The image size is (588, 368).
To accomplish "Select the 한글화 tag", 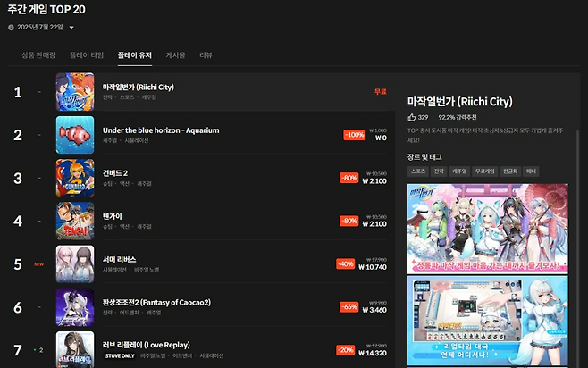I will 510,171.
